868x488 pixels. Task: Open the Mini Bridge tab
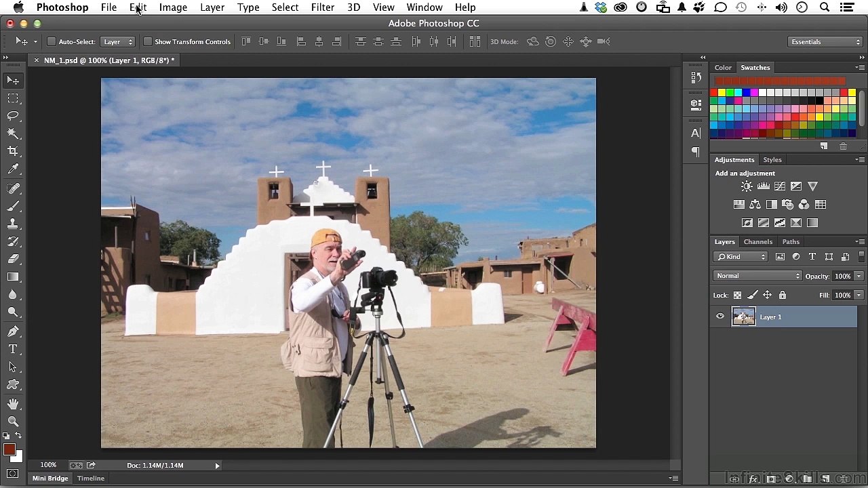[50, 479]
